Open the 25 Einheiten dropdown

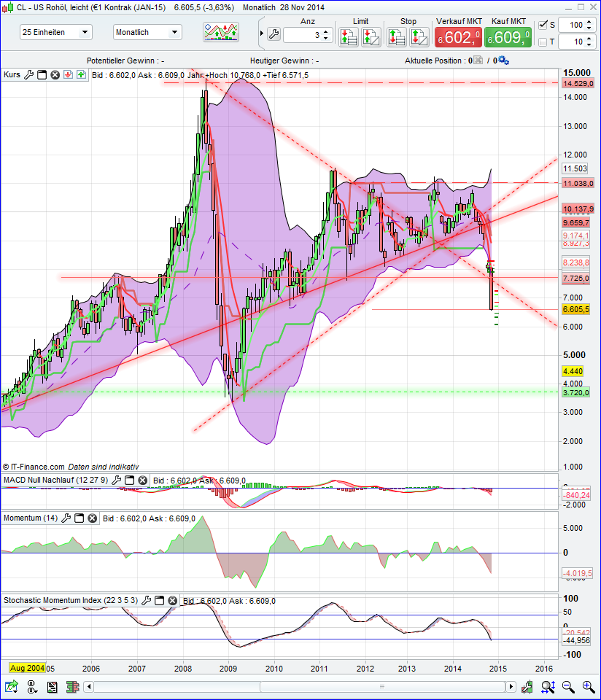55,32
